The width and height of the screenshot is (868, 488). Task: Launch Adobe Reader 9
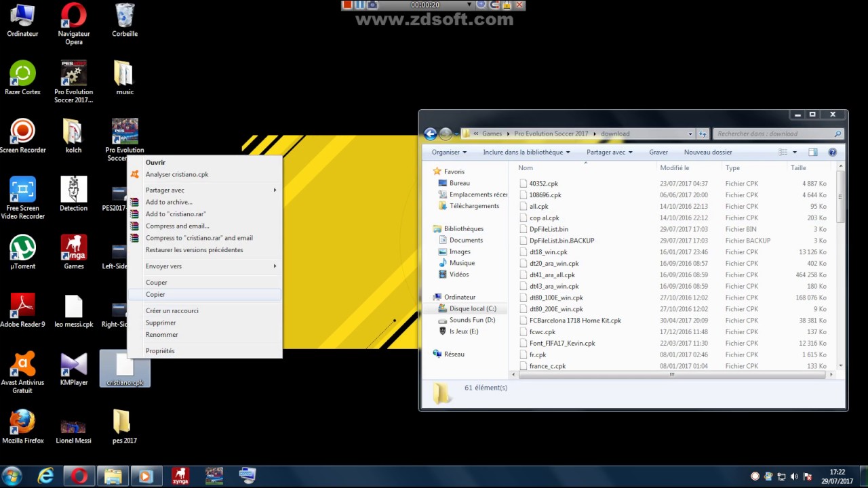(22, 311)
